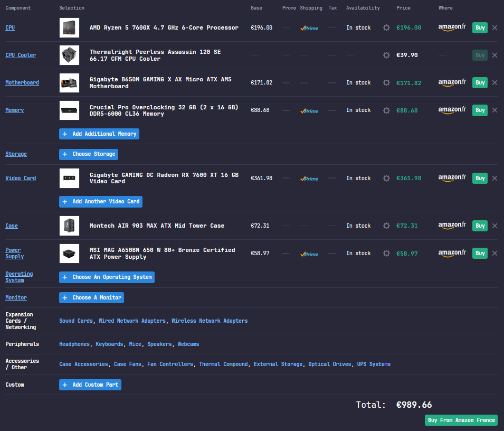Open the CPU Cooler component link
The height and width of the screenshot is (431, 504).
click(21, 55)
